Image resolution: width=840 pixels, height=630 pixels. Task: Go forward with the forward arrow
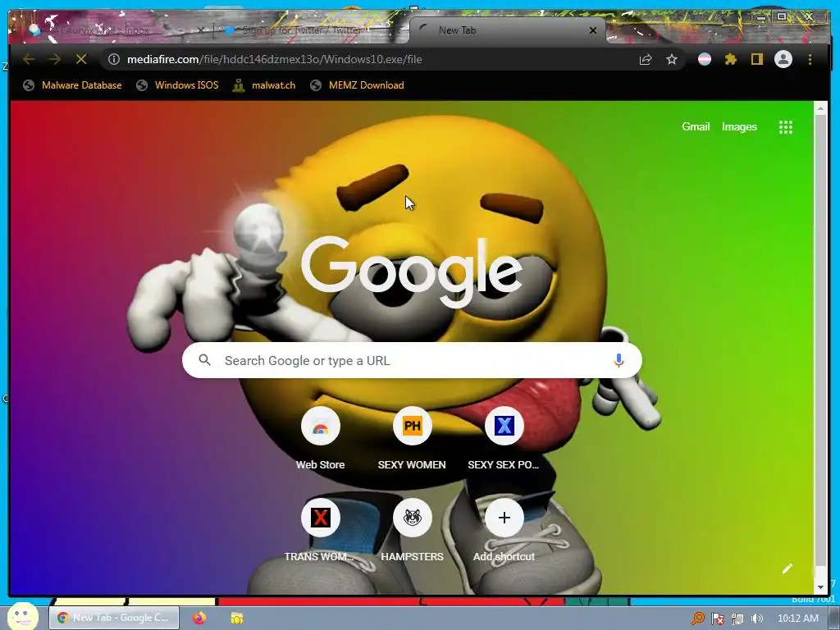55,59
